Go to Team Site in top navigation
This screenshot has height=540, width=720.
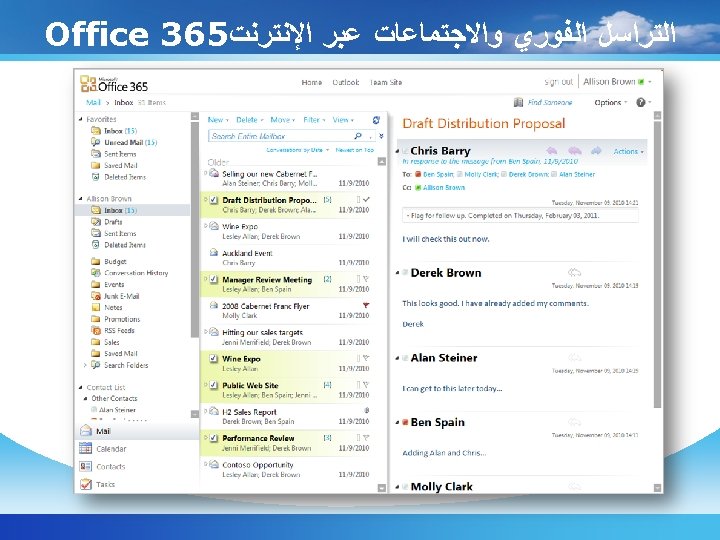(x=386, y=82)
